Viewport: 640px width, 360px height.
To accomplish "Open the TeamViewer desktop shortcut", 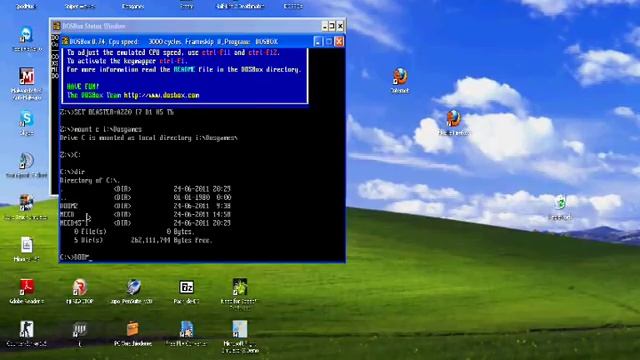I will [27, 35].
